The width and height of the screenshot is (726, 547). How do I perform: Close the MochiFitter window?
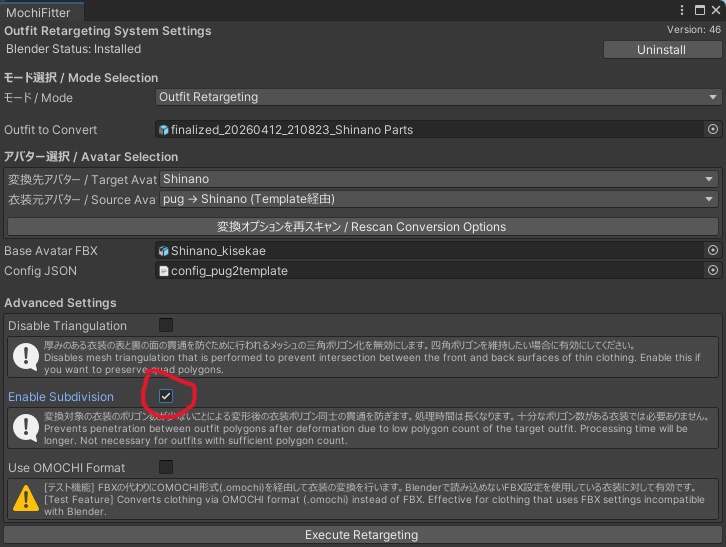pyautogui.click(x=716, y=10)
